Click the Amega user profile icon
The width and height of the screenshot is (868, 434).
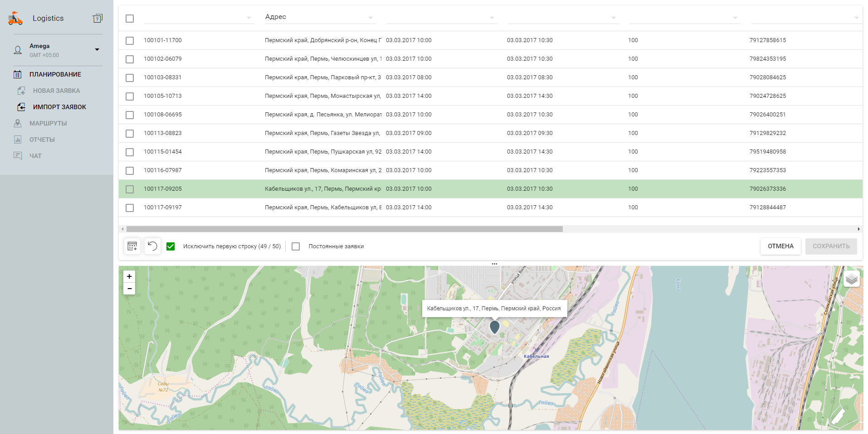click(18, 50)
